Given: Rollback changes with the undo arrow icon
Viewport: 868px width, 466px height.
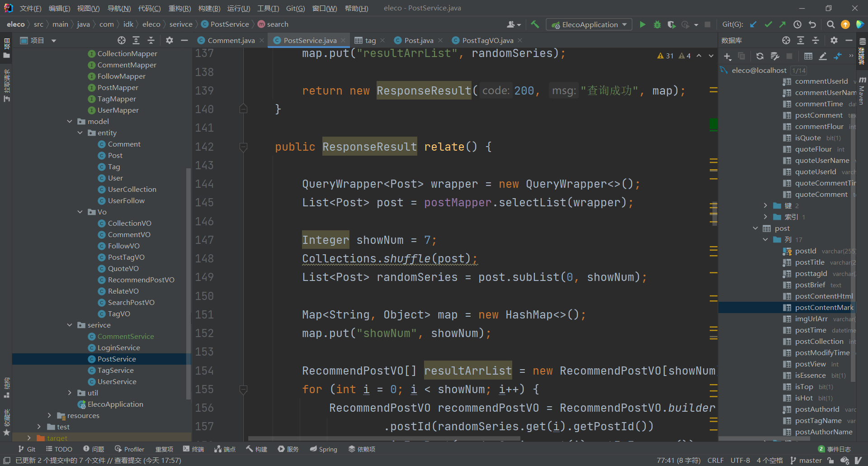Looking at the screenshot, I should (812, 24).
